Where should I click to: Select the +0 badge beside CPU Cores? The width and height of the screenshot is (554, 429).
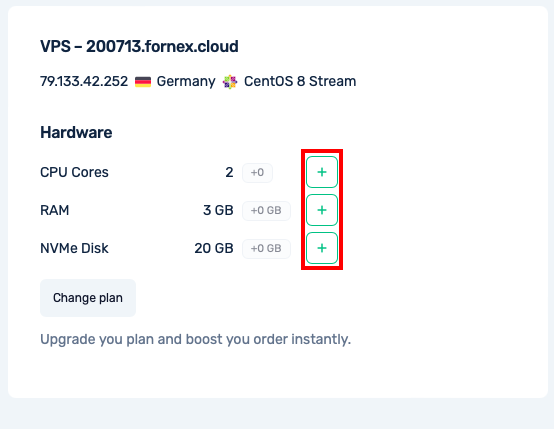coord(257,172)
